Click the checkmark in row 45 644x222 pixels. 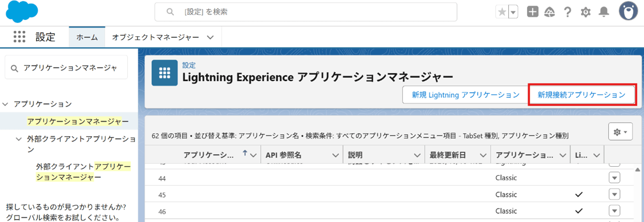tap(579, 194)
